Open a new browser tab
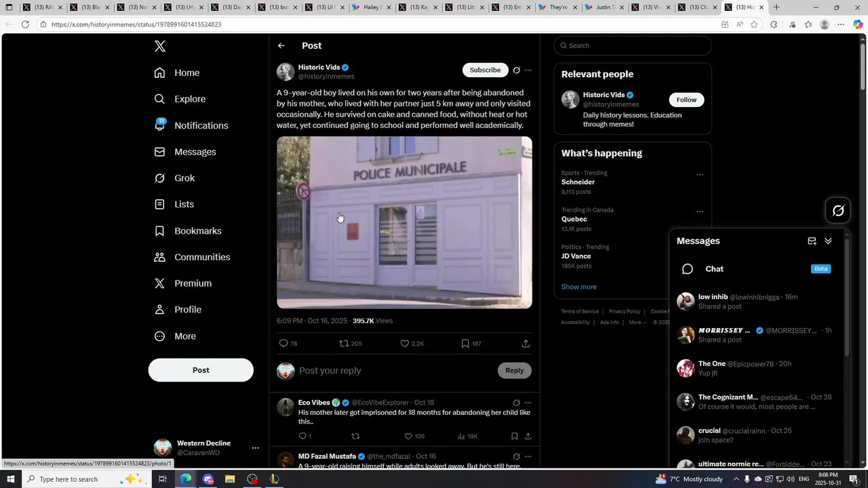868x488 pixels. [x=776, y=7]
